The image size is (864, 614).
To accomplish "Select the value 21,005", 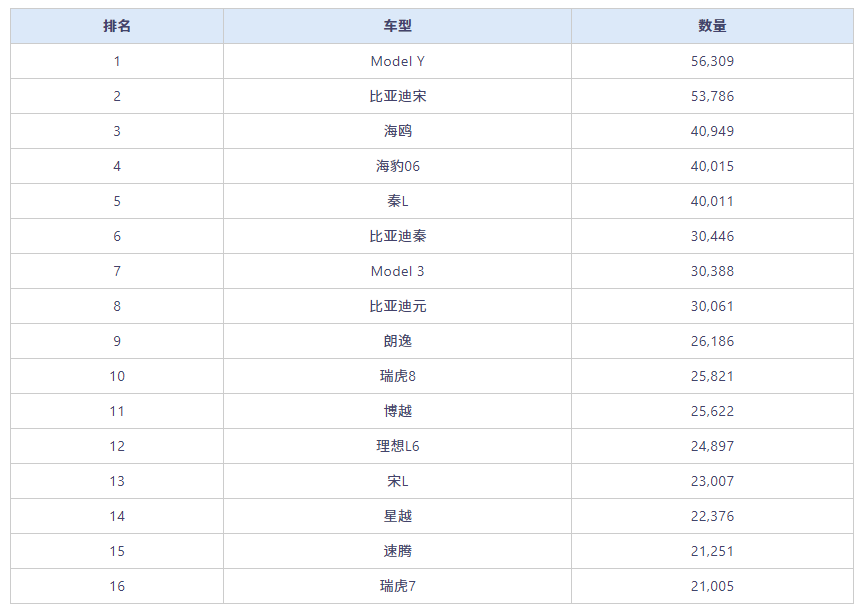I will tap(712, 586).
